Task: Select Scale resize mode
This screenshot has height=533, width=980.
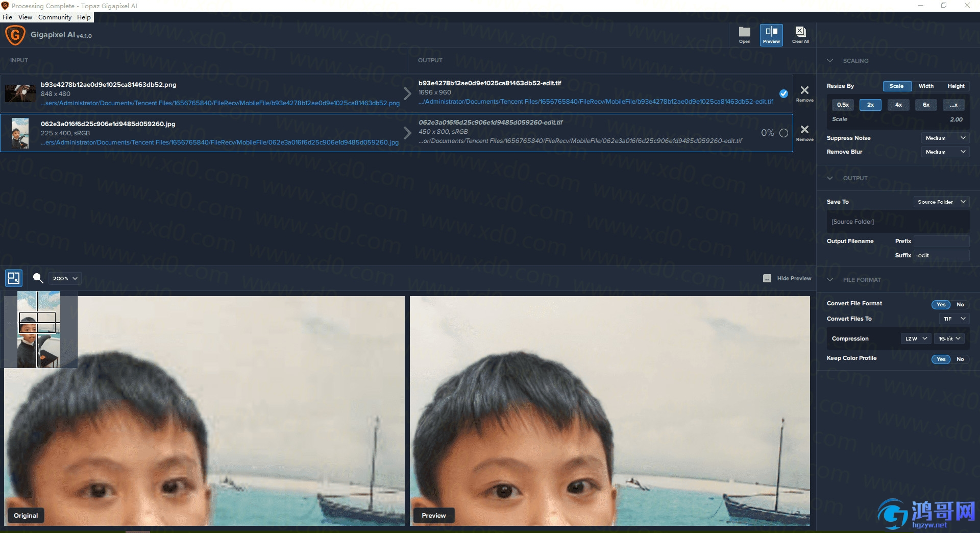Action: click(x=897, y=86)
